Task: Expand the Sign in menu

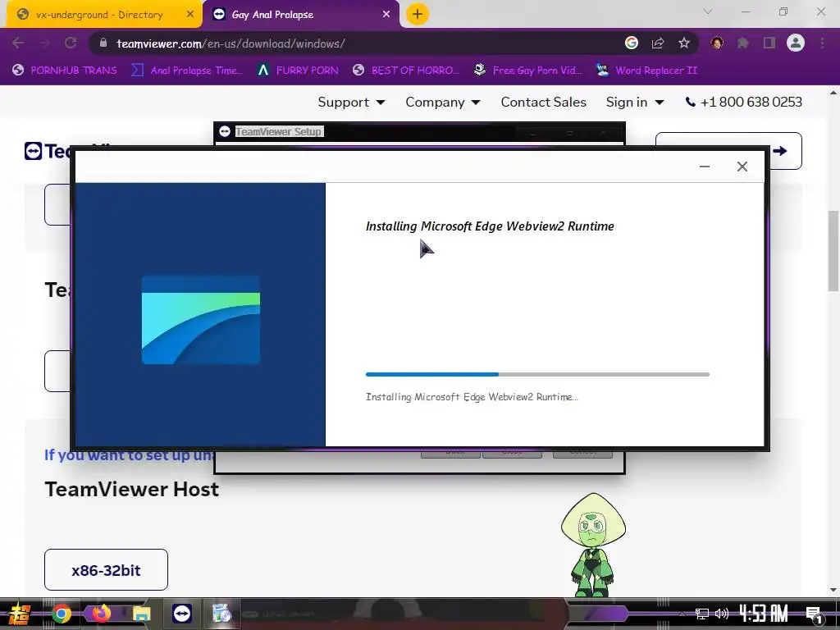Action: 635,102
